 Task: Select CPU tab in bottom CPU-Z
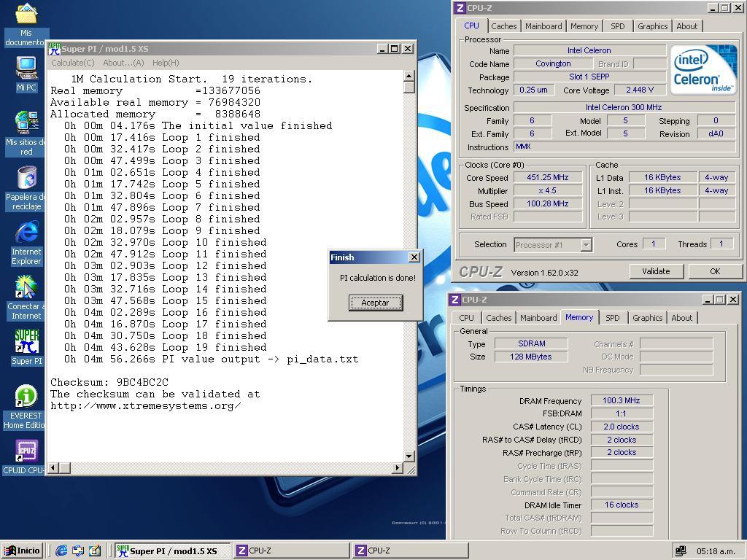466,318
